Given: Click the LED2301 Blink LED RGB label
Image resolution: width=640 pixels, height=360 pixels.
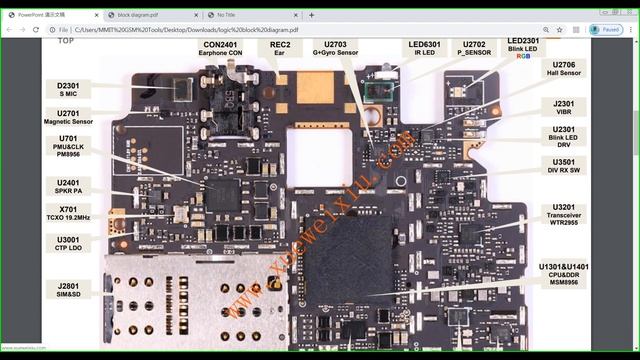Looking at the screenshot, I should (523, 48).
